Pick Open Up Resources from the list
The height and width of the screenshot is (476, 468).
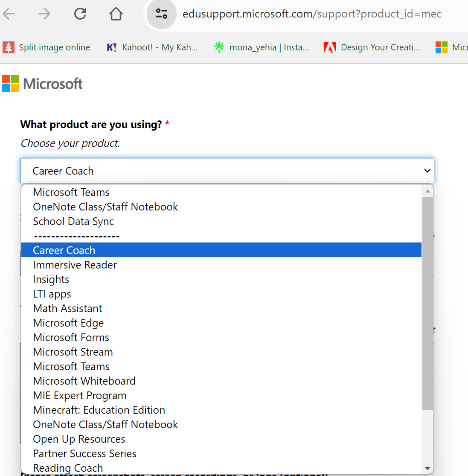click(221, 439)
